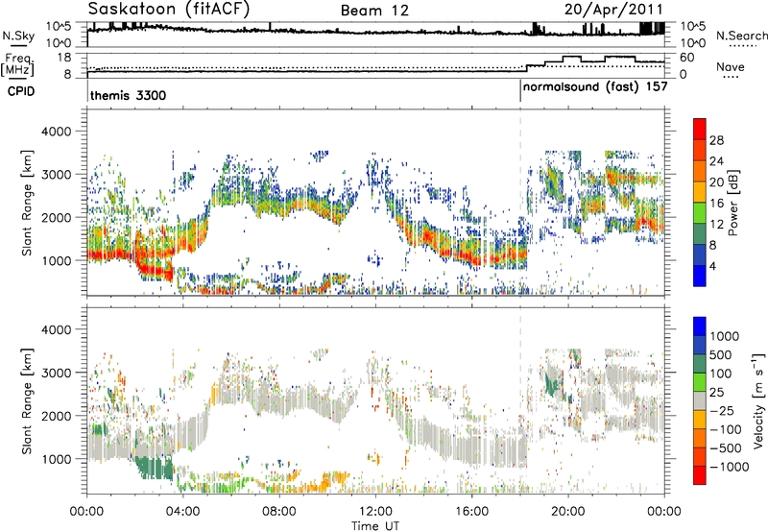Click the '3000' tick in velocity panel
Screen dimensions: 768x532
[x=56, y=373]
